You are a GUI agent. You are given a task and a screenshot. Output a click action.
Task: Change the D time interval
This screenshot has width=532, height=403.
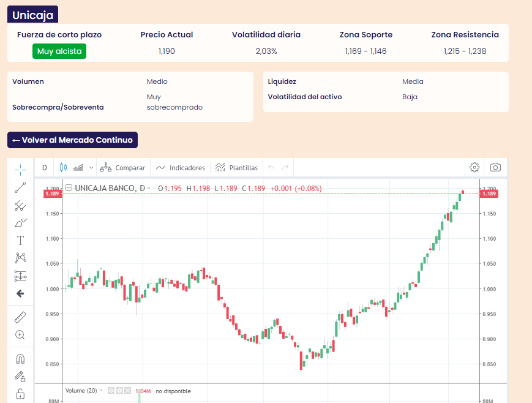45,167
